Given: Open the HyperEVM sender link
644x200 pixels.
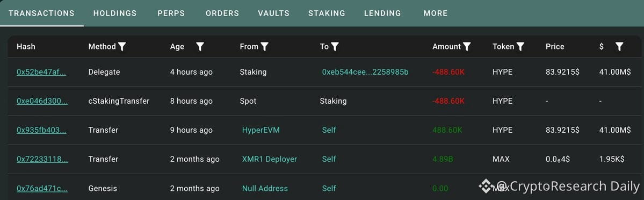Looking at the screenshot, I should pos(261,130).
